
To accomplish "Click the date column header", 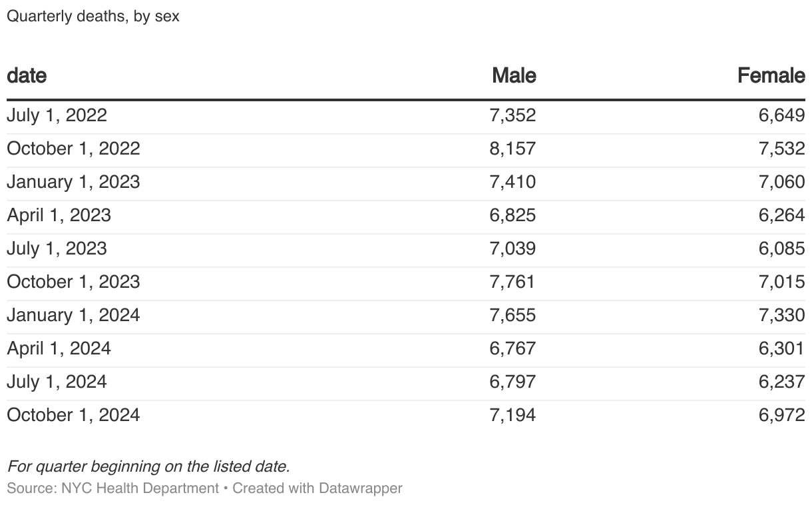I will (27, 75).
